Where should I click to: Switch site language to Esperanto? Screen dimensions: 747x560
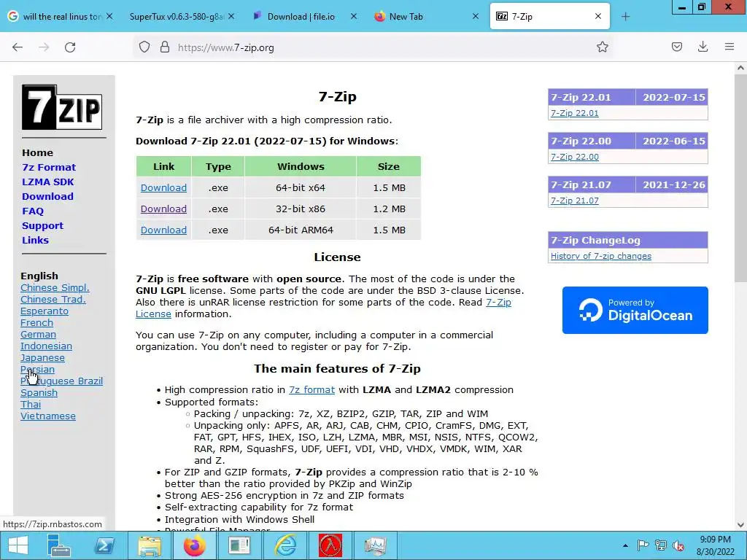point(44,311)
